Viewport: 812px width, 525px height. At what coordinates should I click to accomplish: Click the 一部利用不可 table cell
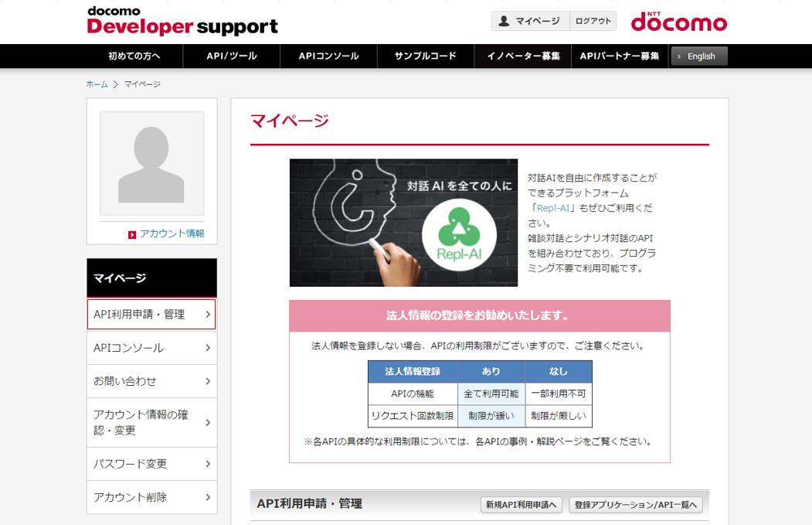click(559, 394)
